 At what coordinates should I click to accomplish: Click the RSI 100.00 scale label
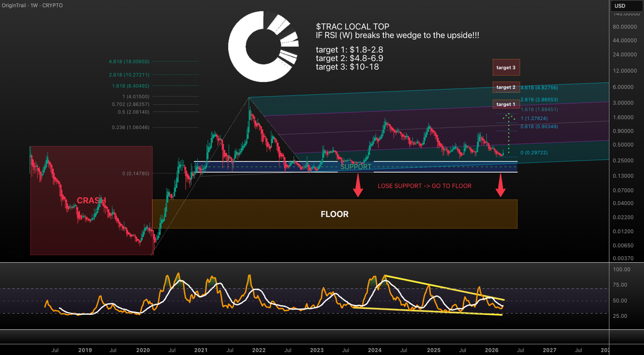[621, 270]
